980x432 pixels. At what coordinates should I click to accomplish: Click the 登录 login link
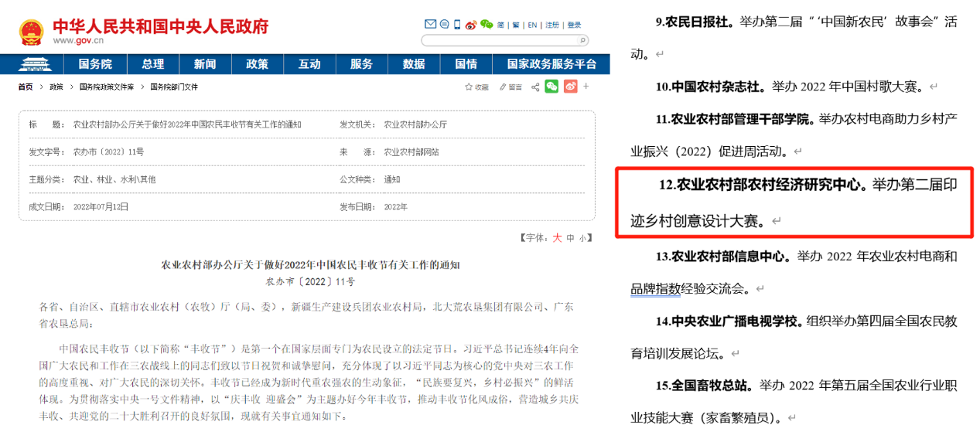(573, 25)
